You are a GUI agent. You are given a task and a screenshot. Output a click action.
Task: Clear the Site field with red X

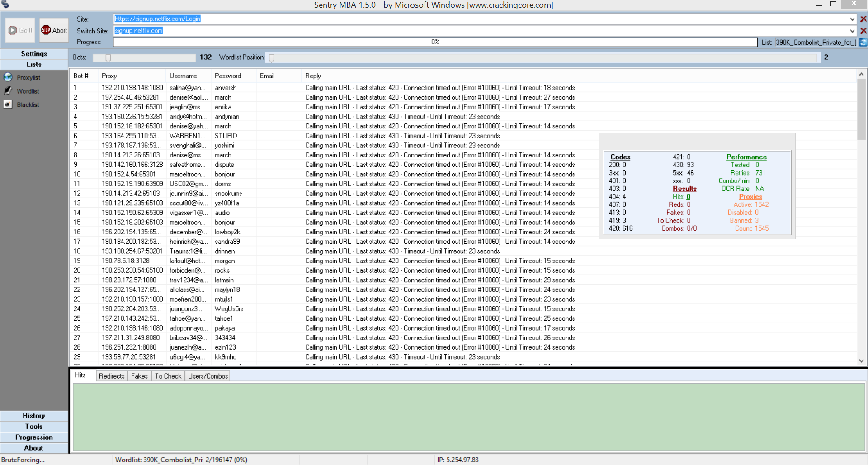pyautogui.click(x=863, y=19)
